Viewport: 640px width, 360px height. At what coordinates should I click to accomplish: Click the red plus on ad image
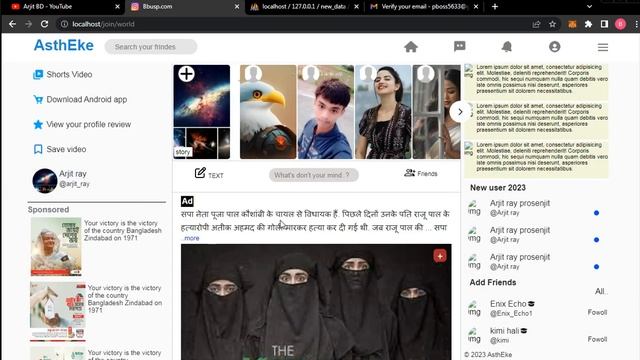(x=440, y=256)
